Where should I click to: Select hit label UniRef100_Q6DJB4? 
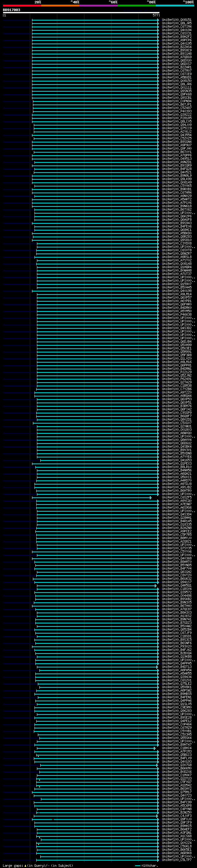tap(177, 342)
